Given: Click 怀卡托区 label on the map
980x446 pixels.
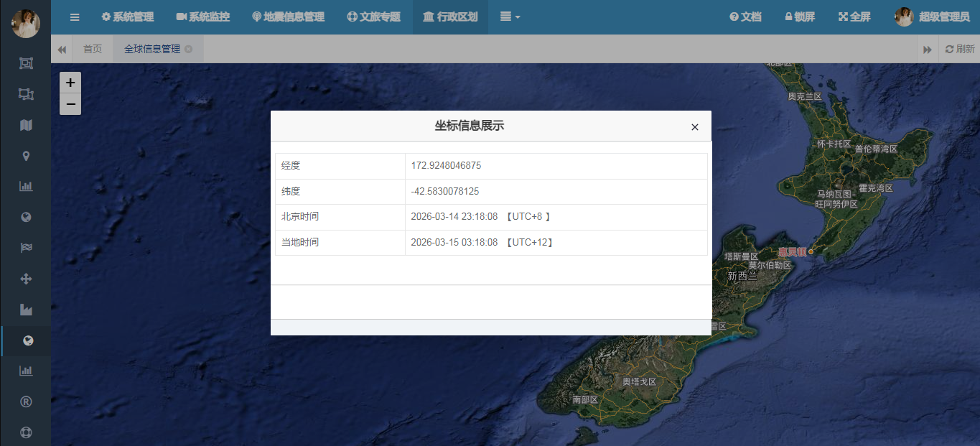Looking at the screenshot, I should [x=834, y=144].
